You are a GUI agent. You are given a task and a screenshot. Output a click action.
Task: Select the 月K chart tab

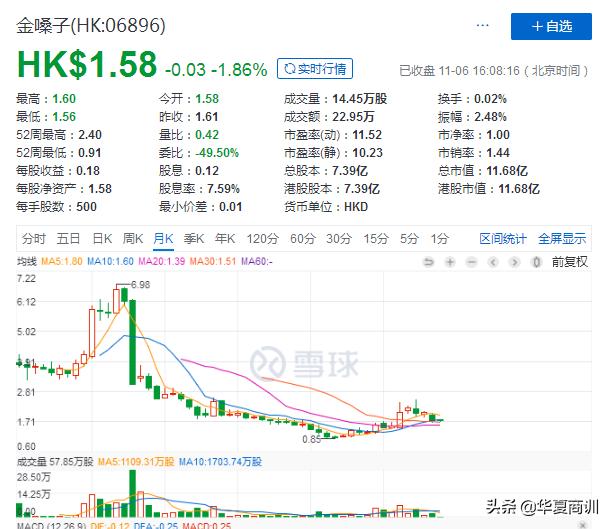163,238
